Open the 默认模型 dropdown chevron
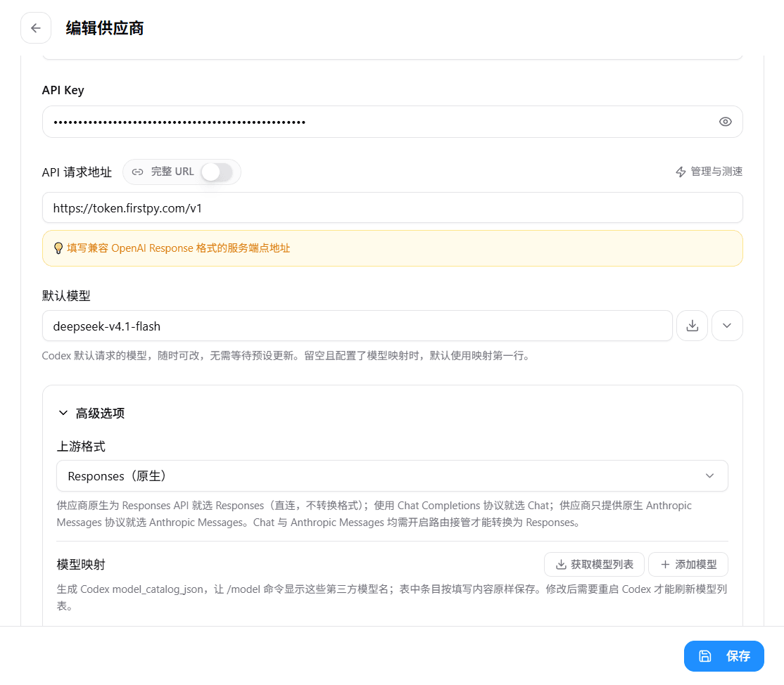The width and height of the screenshot is (784, 685). pos(727,326)
